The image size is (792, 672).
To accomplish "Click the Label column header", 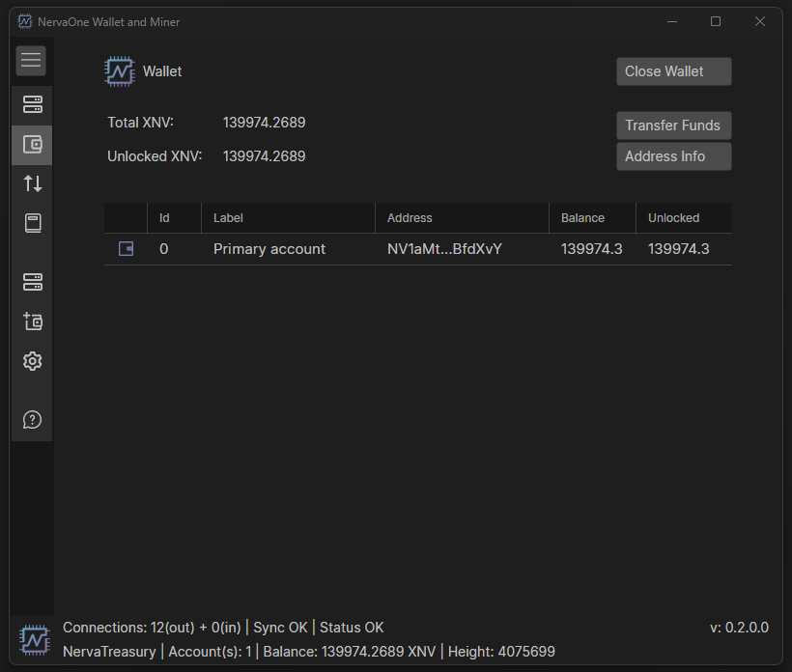I will (x=229, y=218).
